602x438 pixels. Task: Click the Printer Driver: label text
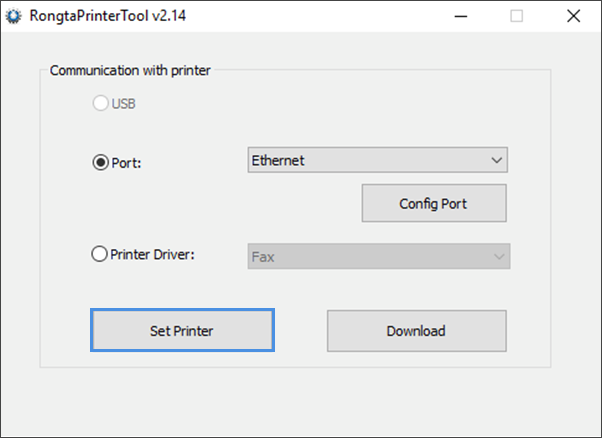(152, 255)
